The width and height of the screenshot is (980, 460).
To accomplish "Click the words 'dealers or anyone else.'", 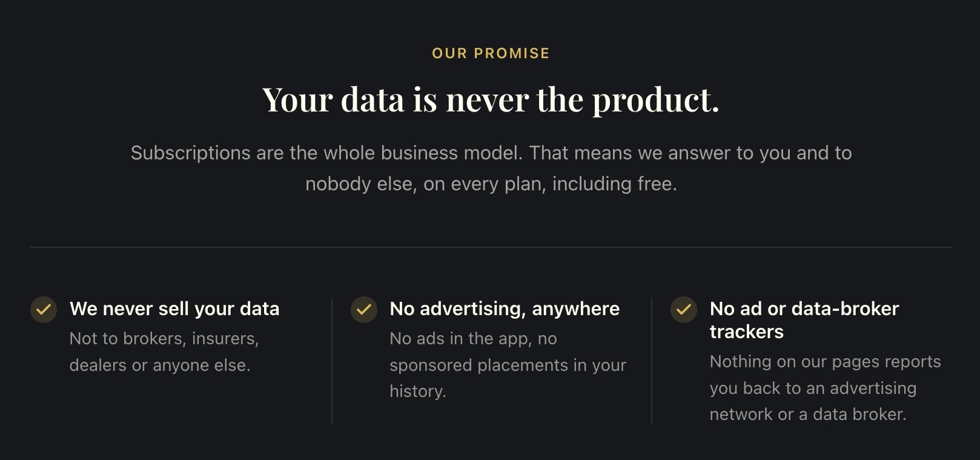I will [160, 365].
